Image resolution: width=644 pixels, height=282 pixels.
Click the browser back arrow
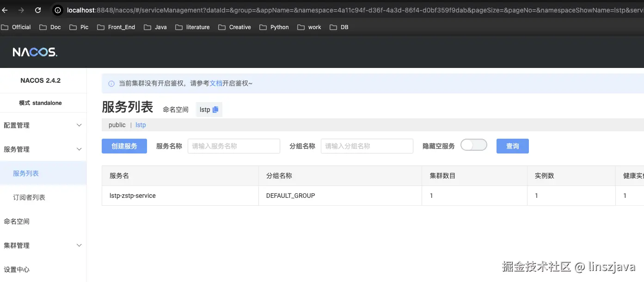[6, 10]
